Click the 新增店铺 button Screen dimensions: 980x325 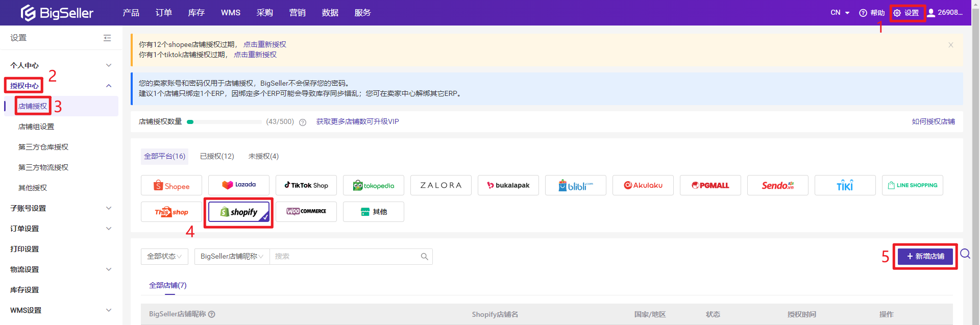coord(925,257)
